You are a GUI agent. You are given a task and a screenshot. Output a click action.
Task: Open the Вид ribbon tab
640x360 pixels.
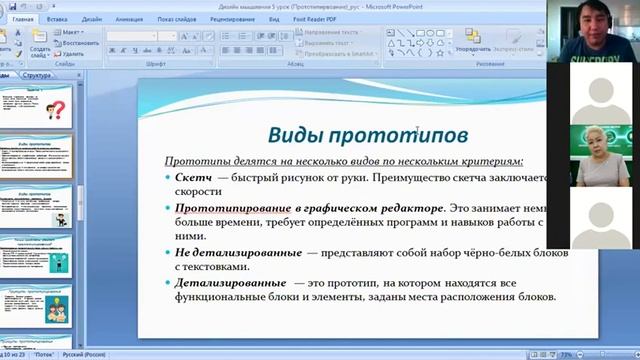click(x=274, y=19)
